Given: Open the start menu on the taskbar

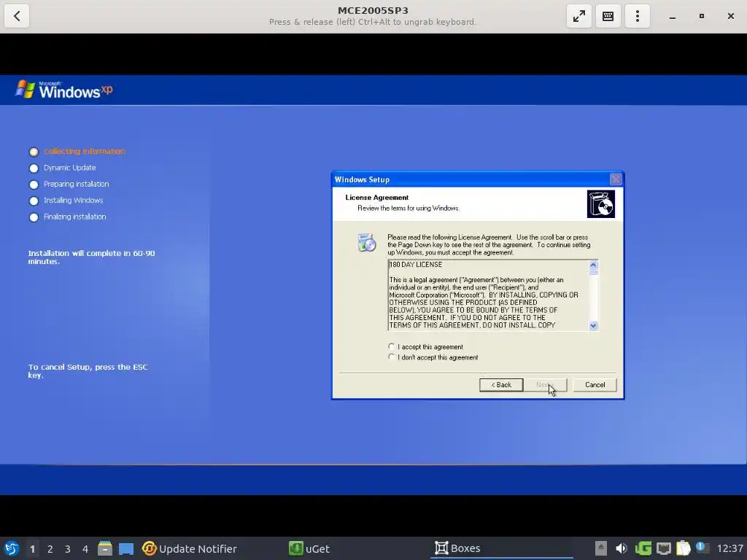Looking at the screenshot, I should point(12,548).
